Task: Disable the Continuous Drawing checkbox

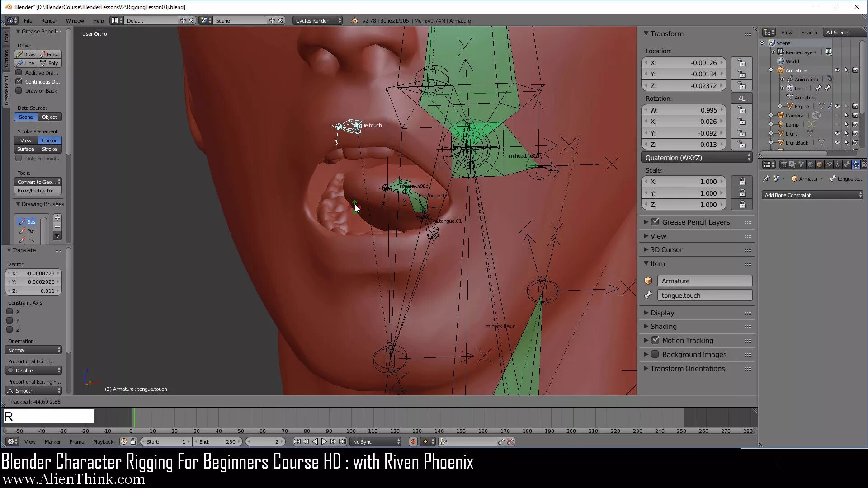Action: (19, 82)
